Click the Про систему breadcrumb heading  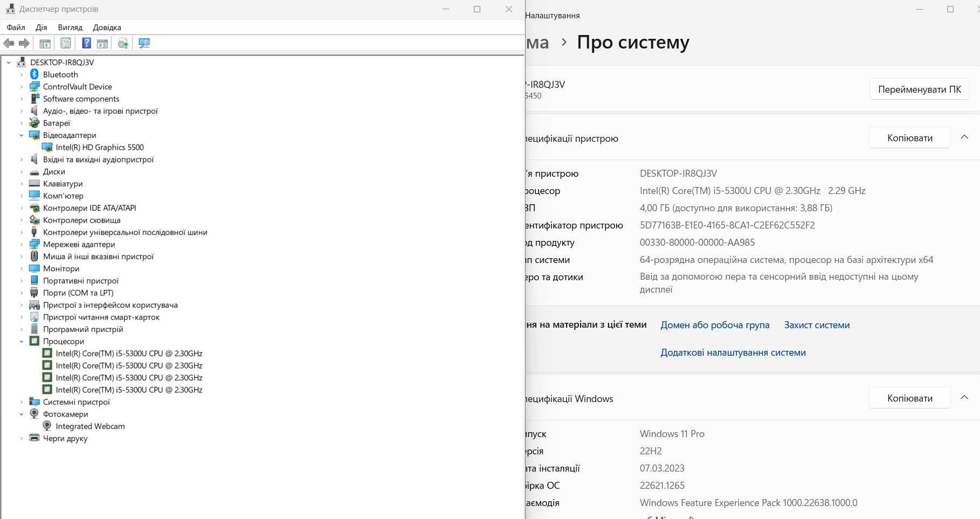633,42
